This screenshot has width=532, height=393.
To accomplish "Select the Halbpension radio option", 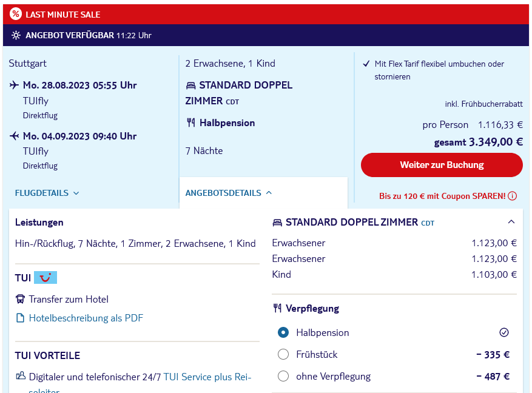I will [x=283, y=332].
